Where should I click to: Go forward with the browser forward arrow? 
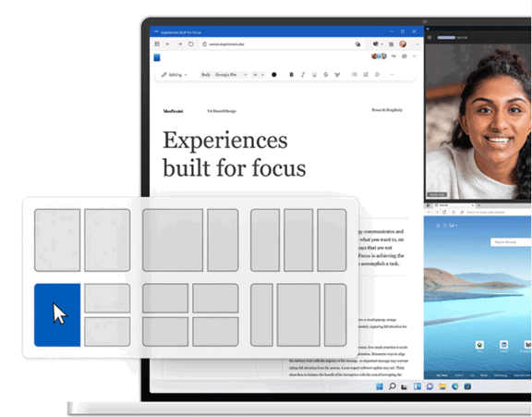pyautogui.click(x=179, y=43)
